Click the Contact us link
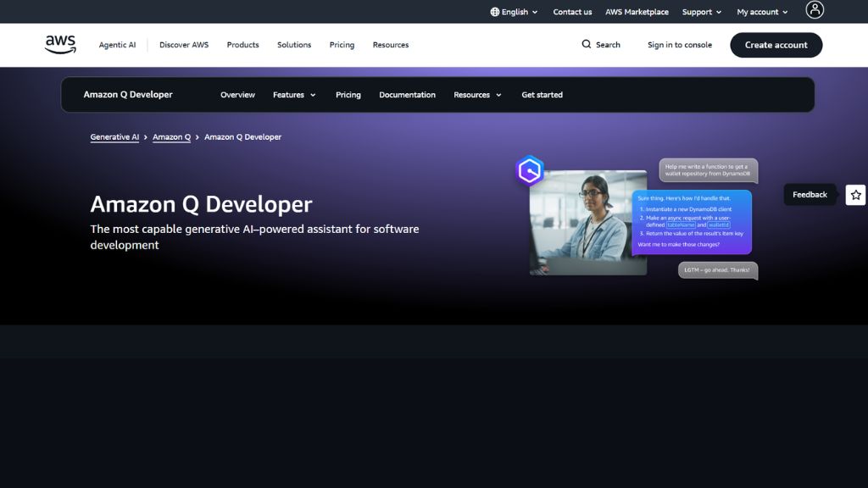The image size is (868, 488). (572, 12)
